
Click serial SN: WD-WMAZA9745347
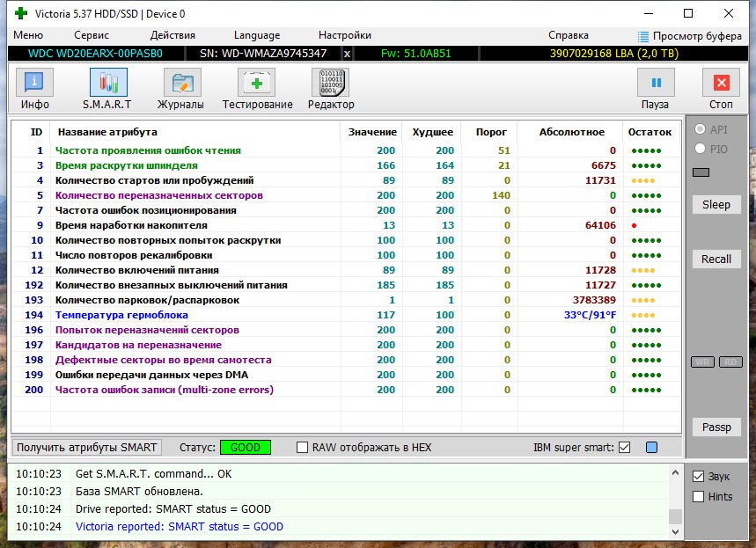click(263, 54)
